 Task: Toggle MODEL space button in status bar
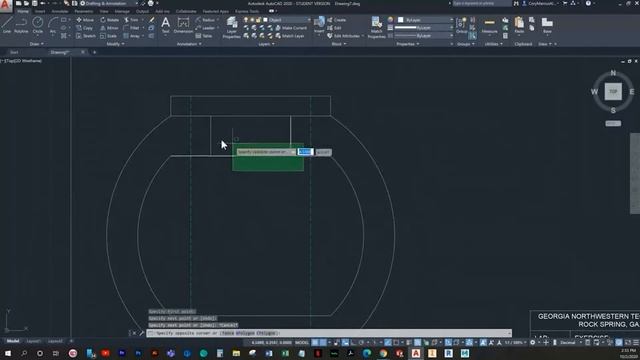coord(302,342)
